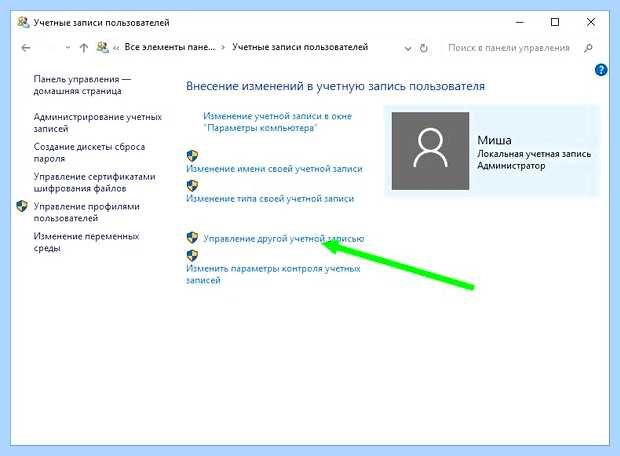Viewport: 620px width, 456px height.
Task: Open 'Изменить параметры контроля учетных записей'
Action: tap(273, 274)
